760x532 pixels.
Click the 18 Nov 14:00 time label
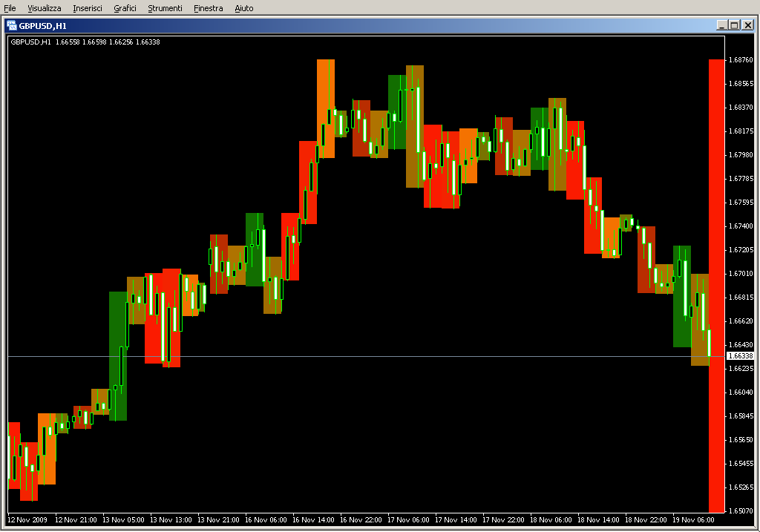coord(598,520)
